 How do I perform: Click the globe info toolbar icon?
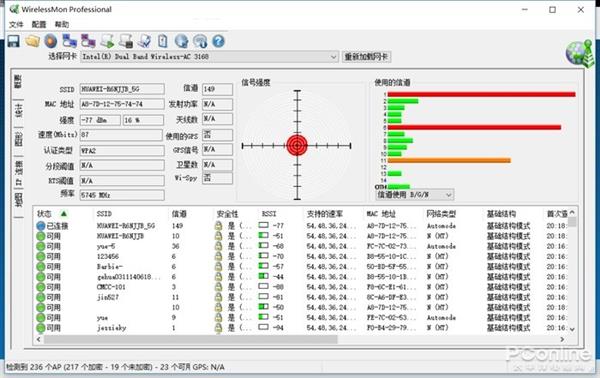click(200, 41)
